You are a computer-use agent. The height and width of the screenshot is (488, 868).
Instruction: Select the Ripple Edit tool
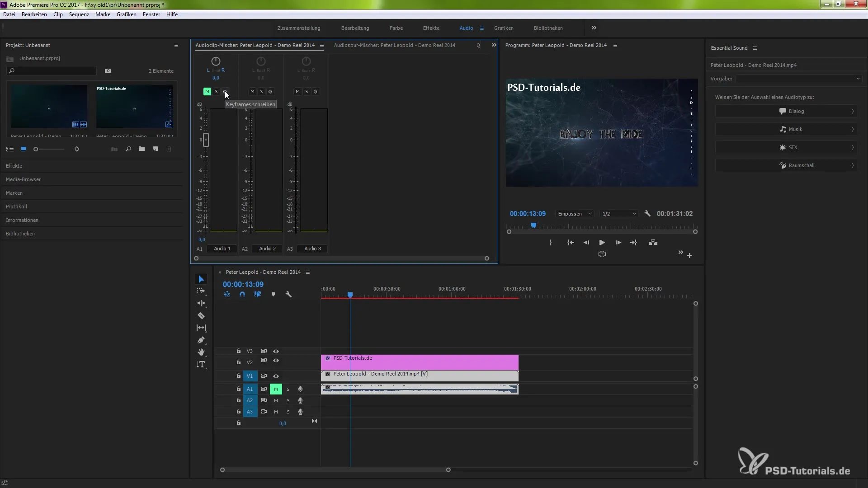[201, 303]
